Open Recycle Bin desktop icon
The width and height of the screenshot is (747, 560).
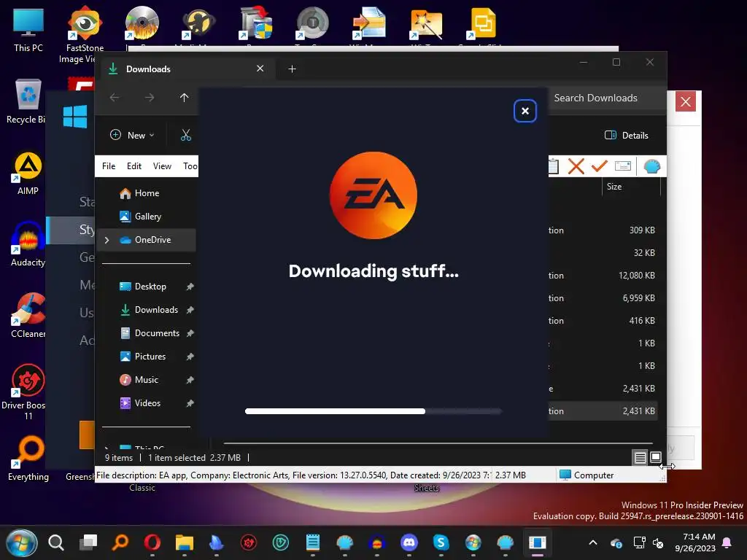coord(26,101)
